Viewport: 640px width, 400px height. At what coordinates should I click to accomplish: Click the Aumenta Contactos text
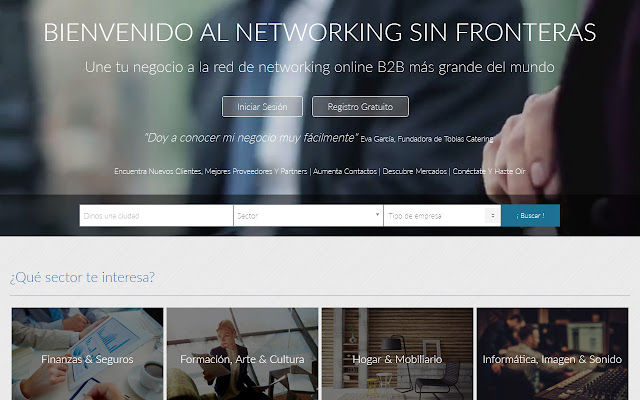[345, 171]
